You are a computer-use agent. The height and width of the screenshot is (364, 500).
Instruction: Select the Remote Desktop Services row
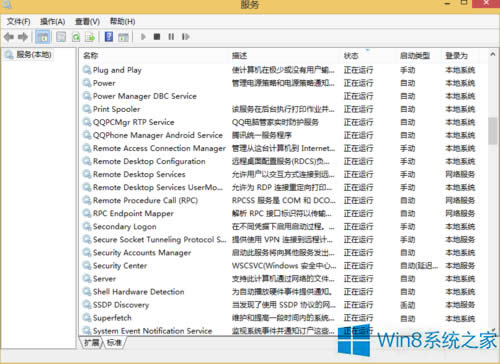pyautogui.click(x=279, y=174)
